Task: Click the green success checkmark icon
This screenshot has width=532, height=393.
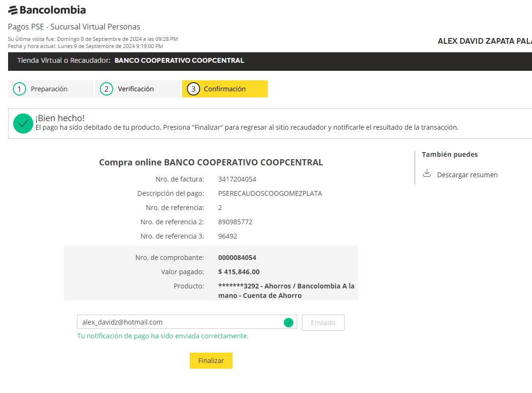Action: (23, 124)
